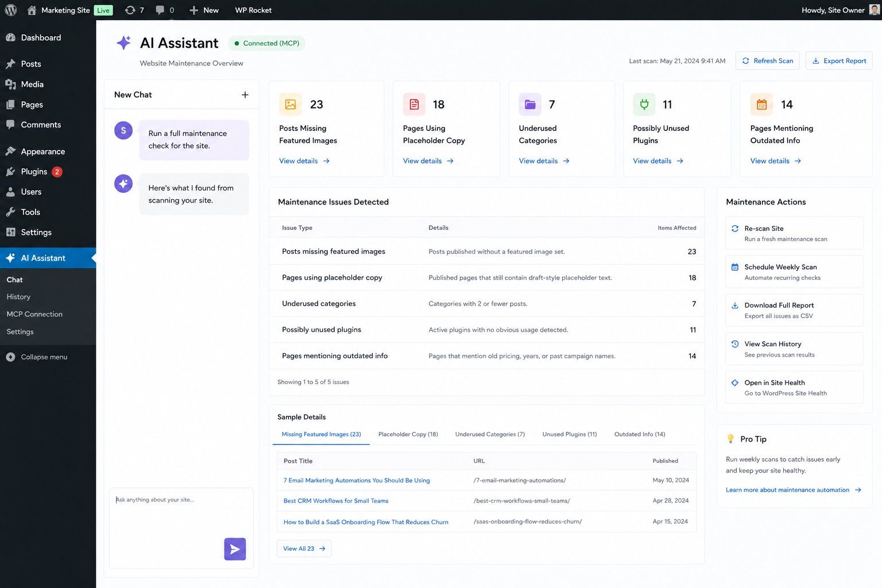Viewport: 882px width, 588px height.
Task: Switch to Placeholder Copy (18) tab
Action: coord(408,434)
